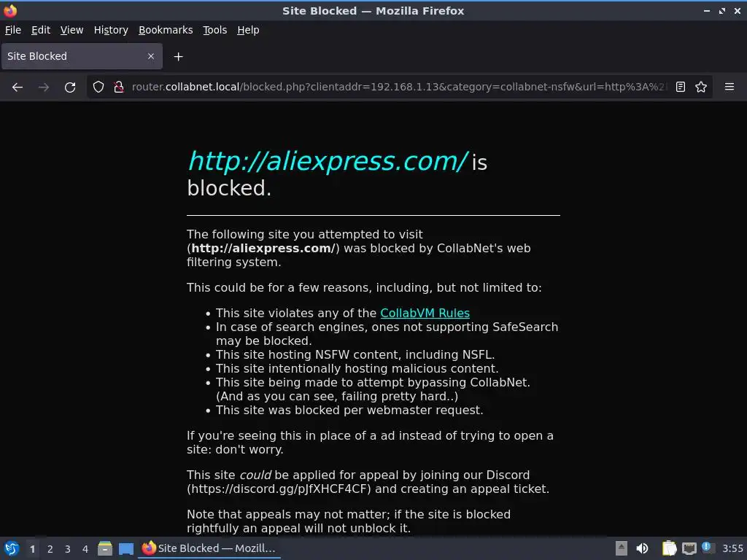Viewport: 747px width, 560px height.
Task: Open the Bookmarks menu
Action: [166, 30]
